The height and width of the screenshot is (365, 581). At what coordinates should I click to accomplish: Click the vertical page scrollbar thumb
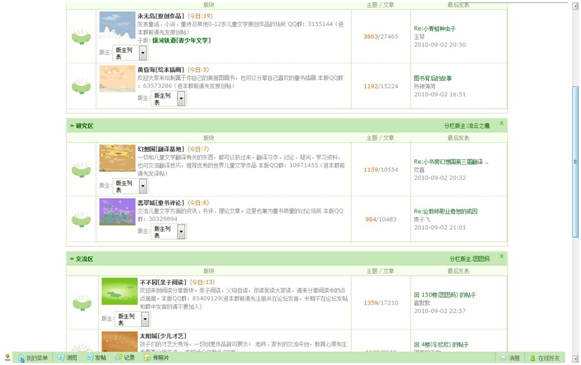(x=575, y=162)
